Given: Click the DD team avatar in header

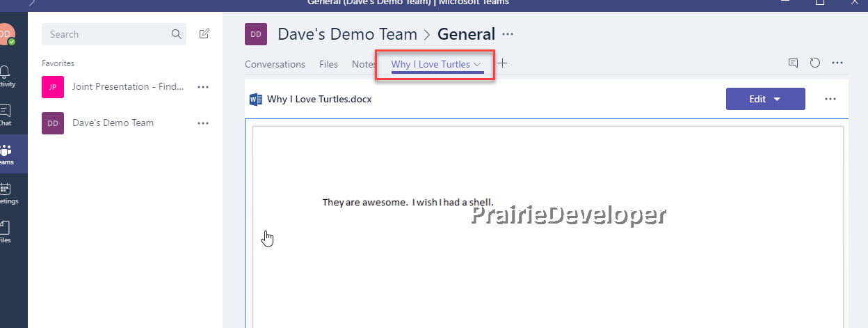Looking at the screenshot, I should pos(256,34).
